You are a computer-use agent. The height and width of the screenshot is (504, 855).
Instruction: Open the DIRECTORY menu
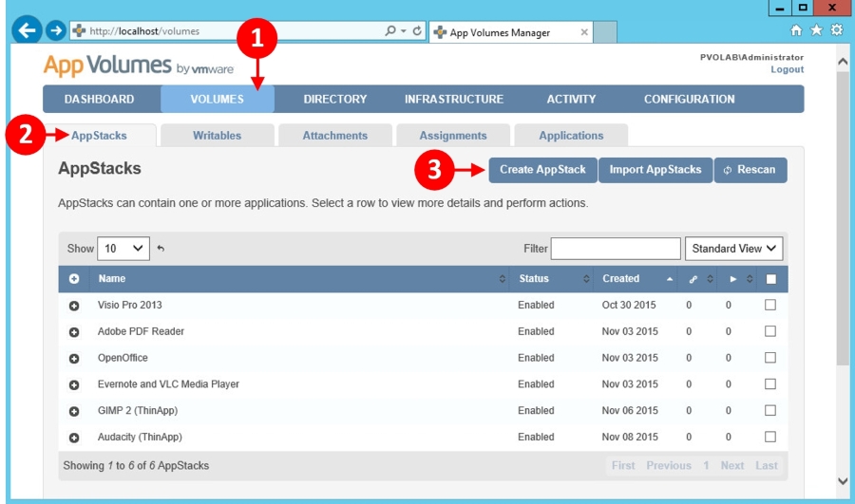[x=335, y=99]
